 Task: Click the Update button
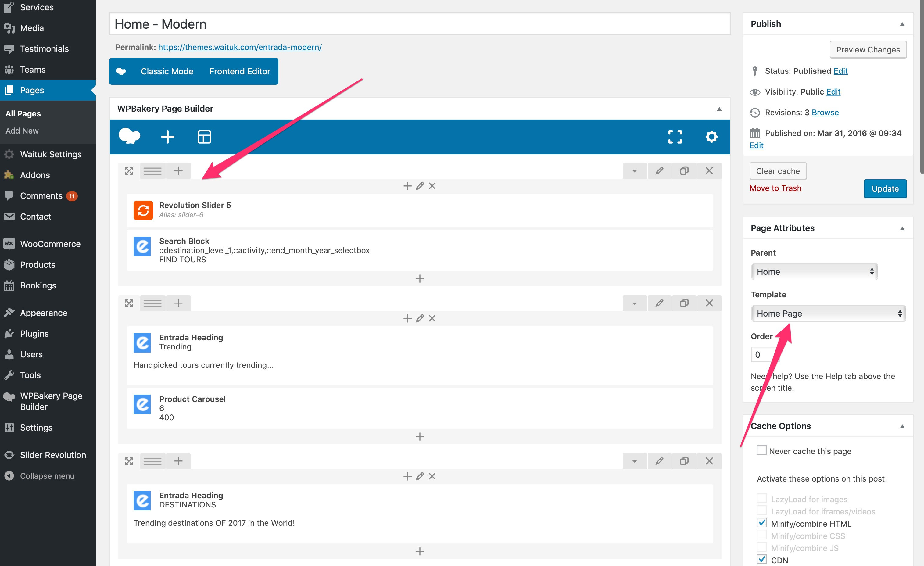[x=885, y=189]
